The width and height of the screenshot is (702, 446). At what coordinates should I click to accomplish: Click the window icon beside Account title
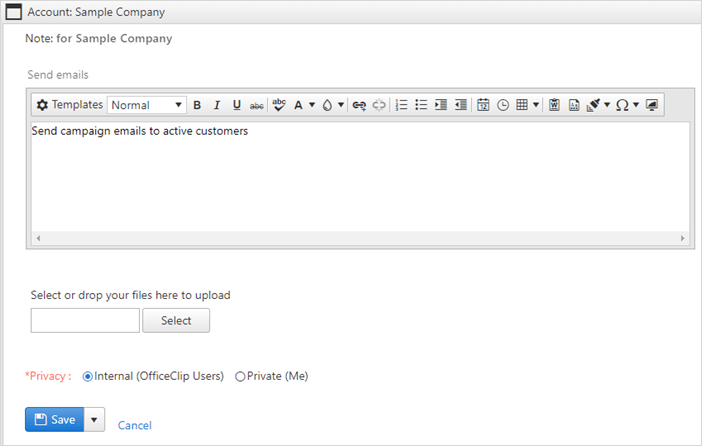pyautogui.click(x=13, y=12)
